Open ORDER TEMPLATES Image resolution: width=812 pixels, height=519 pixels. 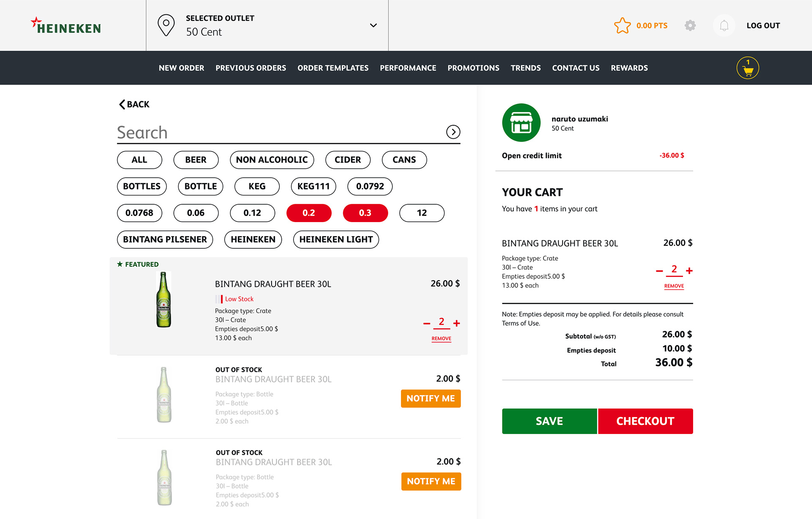[x=333, y=68]
